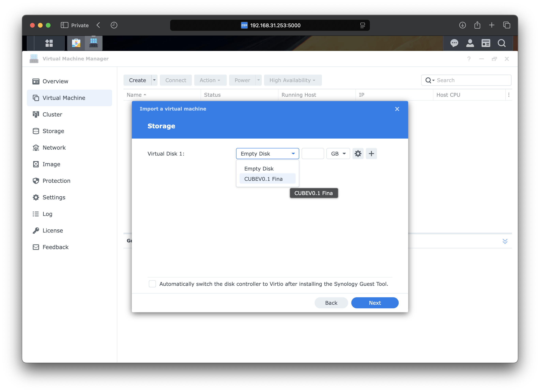Choose CUBEV0.1 Fina from disk list
Viewport: 540px width, 392px height.
pos(263,179)
